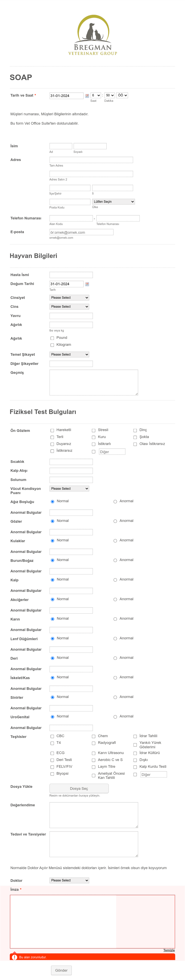Click the Bregman Veterinary Group logo

(x=92, y=35)
